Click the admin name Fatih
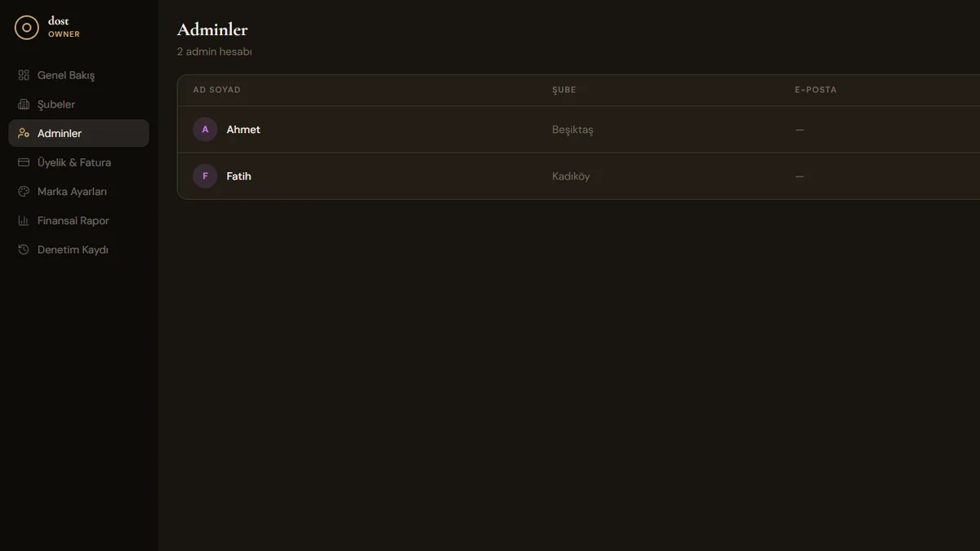Image resolution: width=980 pixels, height=551 pixels. (x=238, y=176)
